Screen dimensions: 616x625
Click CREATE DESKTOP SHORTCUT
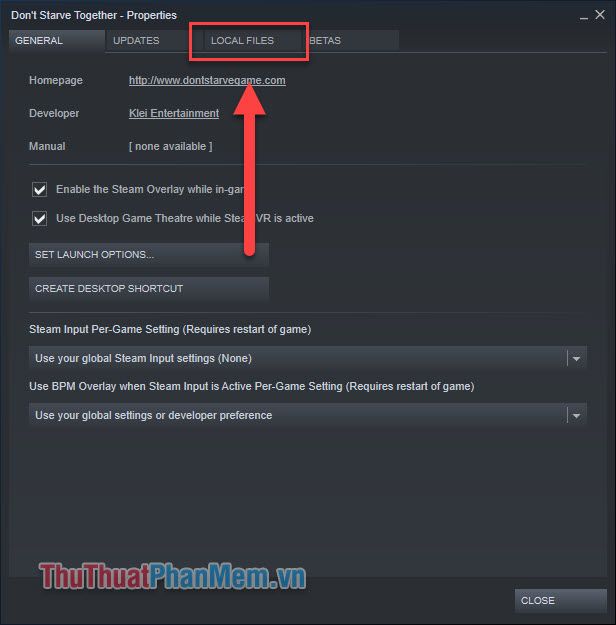[149, 289]
